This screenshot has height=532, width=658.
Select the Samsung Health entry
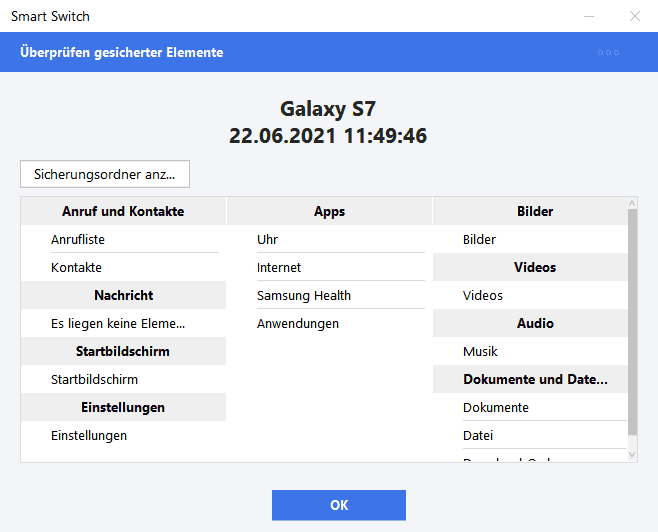pyautogui.click(x=329, y=295)
